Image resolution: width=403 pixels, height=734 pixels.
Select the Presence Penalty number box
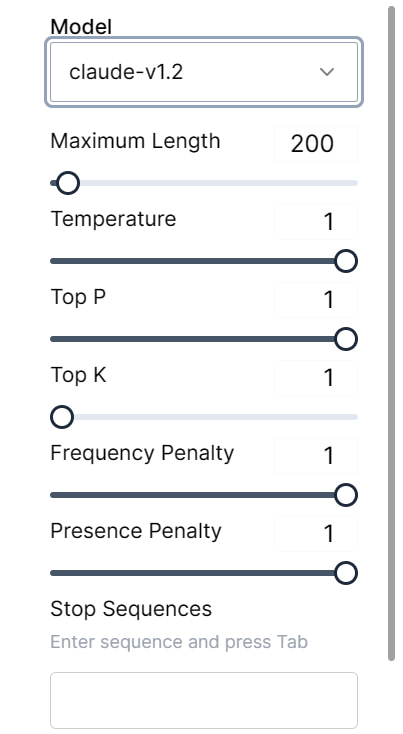[316, 534]
